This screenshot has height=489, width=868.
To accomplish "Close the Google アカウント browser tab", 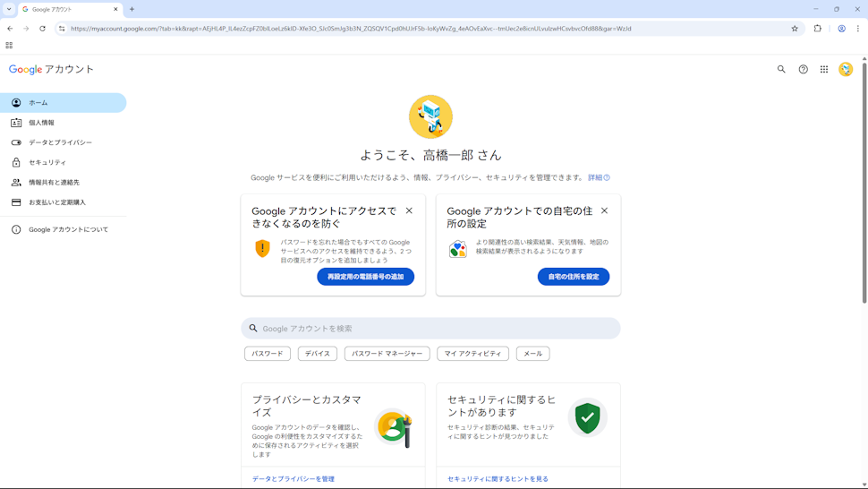I will coord(115,10).
